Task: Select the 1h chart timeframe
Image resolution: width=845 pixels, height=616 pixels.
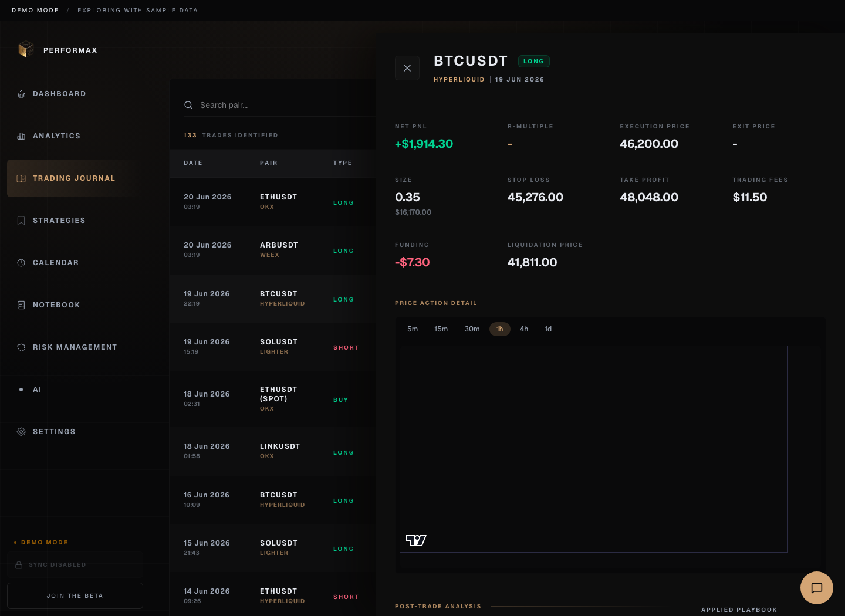Action: click(x=500, y=329)
